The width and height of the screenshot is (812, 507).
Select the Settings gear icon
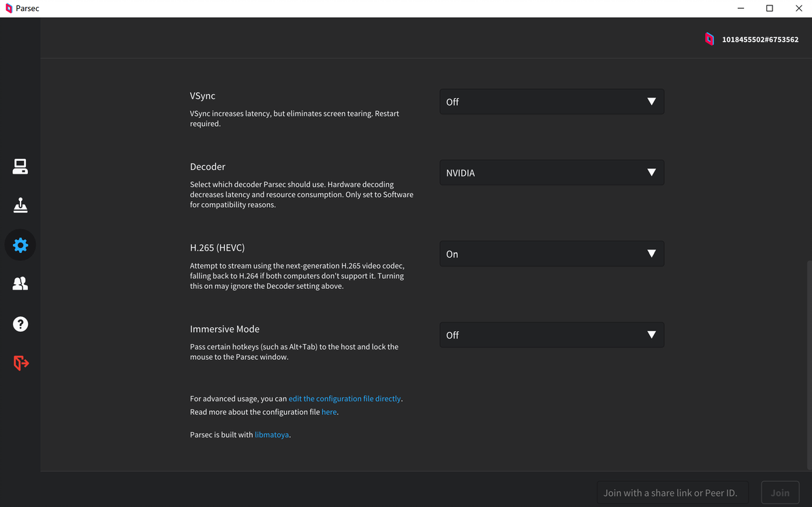[x=20, y=245]
